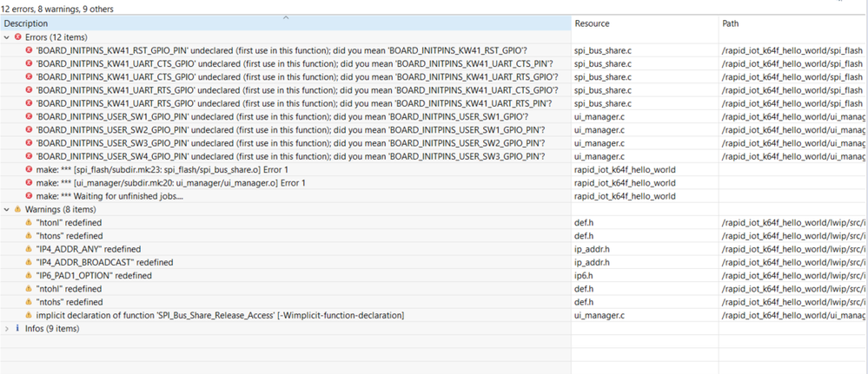The width and height of the screenshot is (868, 374).
Task: Collapse the Errors (12 items) group
Action: point(7,38)
